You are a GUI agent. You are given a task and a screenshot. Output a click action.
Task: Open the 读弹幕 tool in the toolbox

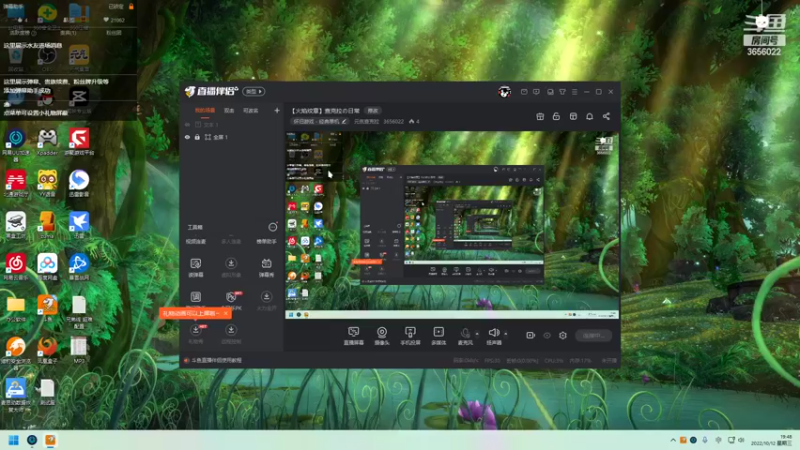pos(195,267)
